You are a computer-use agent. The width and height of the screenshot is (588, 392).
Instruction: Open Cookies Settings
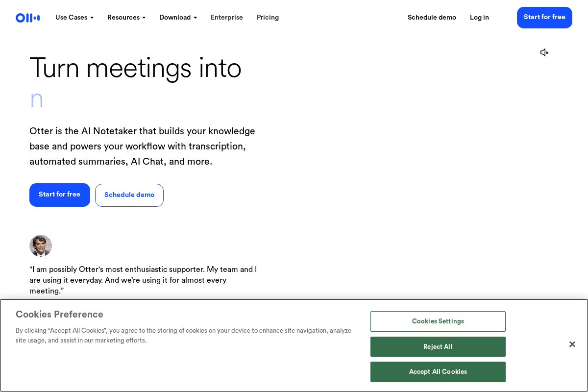click(438, 321)
